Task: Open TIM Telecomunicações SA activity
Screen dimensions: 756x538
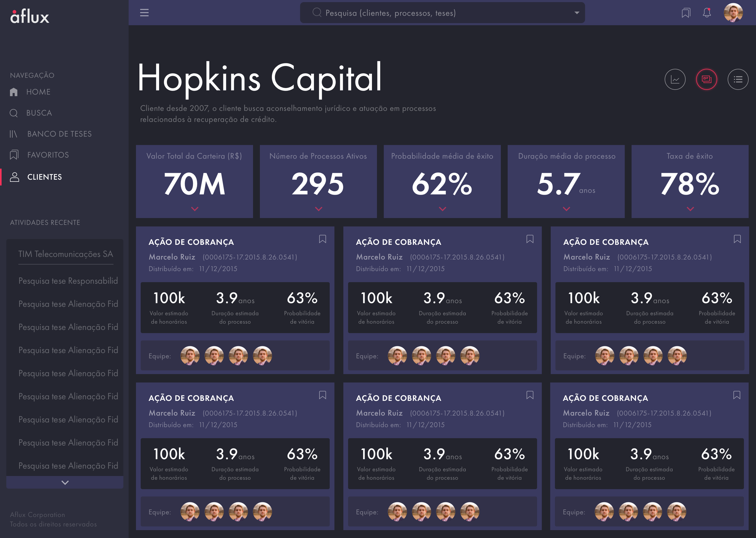Action: click(x=66, y=254)
